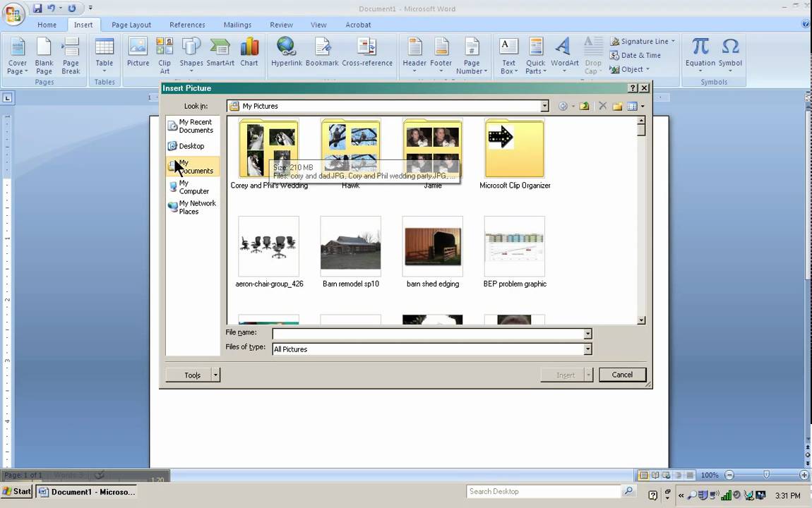812x508 pixels.
Task: Open the Tools dropdown arrow
Action: pyautogui.click(x=215, y=375)
